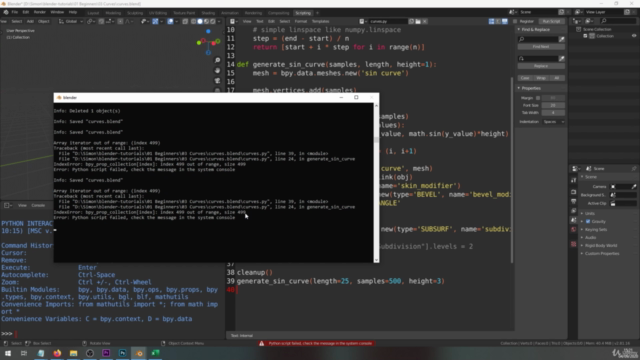Screen dimensions: 640x360
Task: Open the Output properties tab icon
Action: pyautogui.click(x=573, y=202)
